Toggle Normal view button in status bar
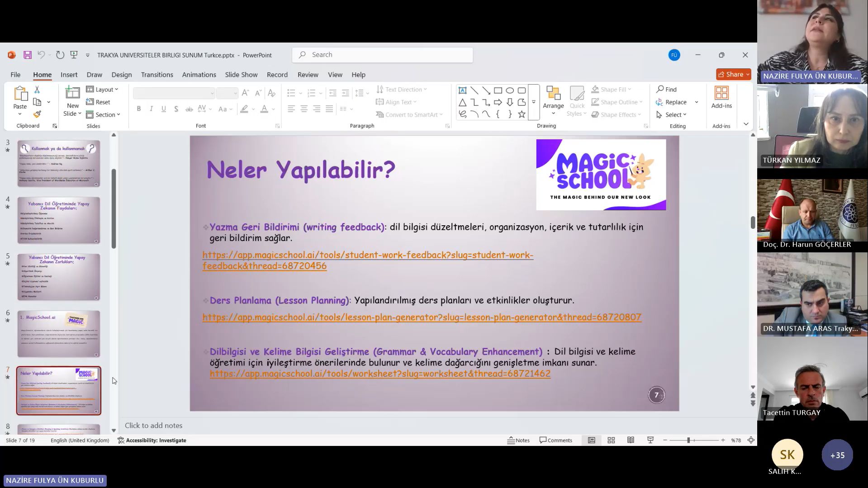The width and height of the screenshot is (868, 488). coord(591,440)
